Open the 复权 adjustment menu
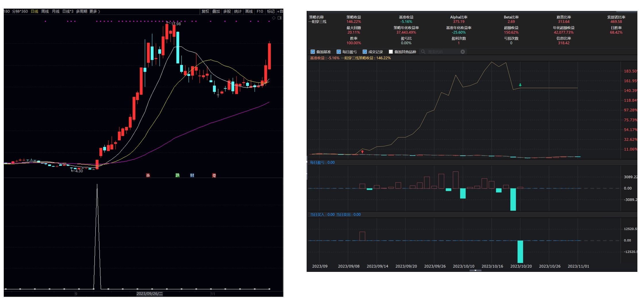Viewport: 644px width, 298px height. coord(205,11)
